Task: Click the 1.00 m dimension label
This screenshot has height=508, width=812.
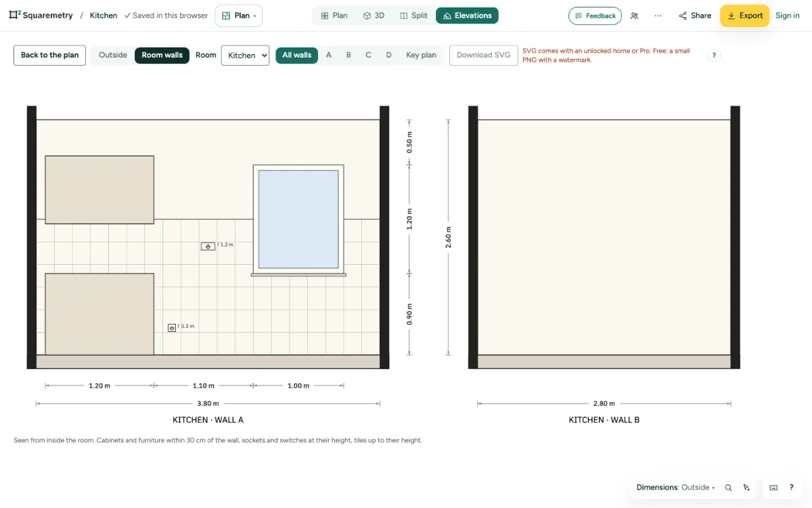Action: [298, 386]
